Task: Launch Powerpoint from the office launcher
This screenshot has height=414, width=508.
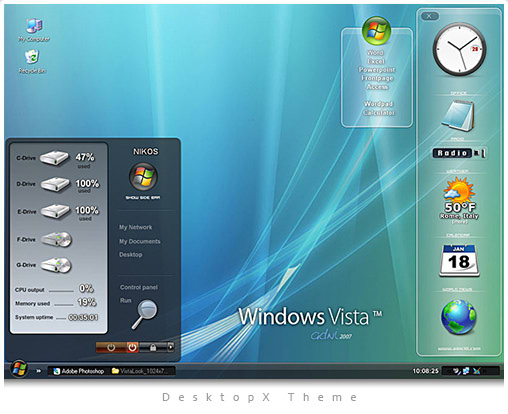Action: (x=377, y=70)
